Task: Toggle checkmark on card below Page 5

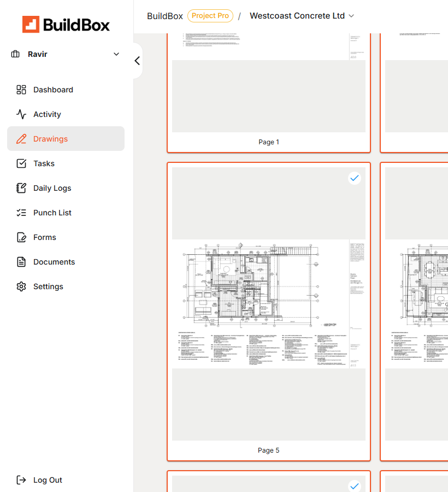Action: tap(355, 486)
